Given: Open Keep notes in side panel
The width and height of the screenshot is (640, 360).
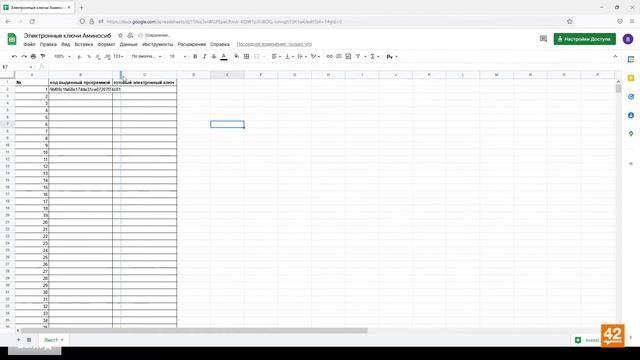Looking at the screenshot, I should click(x=631, y=78).
